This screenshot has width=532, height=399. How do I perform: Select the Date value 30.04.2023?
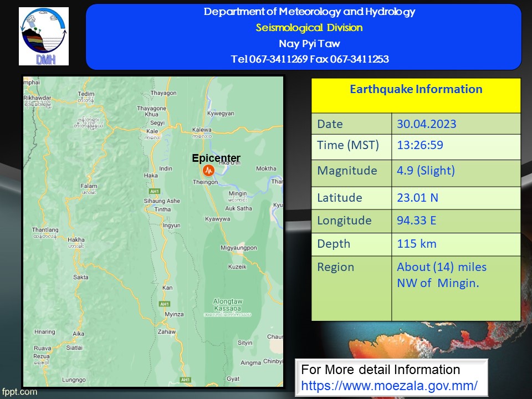pyautogui.click(x=427, y=124)
